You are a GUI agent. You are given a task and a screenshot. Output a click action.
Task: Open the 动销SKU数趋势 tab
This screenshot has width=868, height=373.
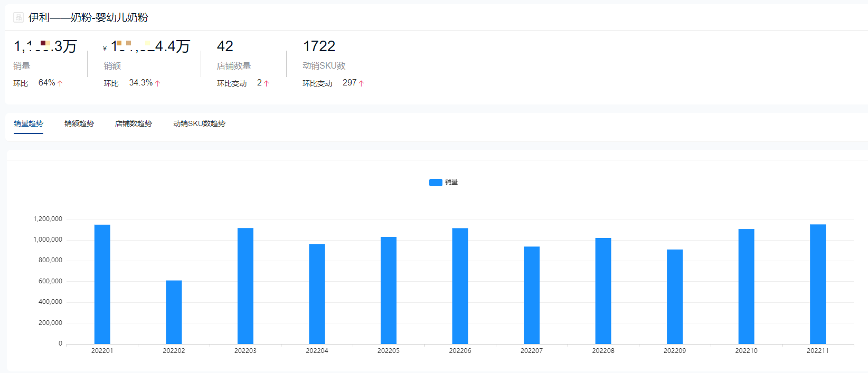tap(199, 123)
